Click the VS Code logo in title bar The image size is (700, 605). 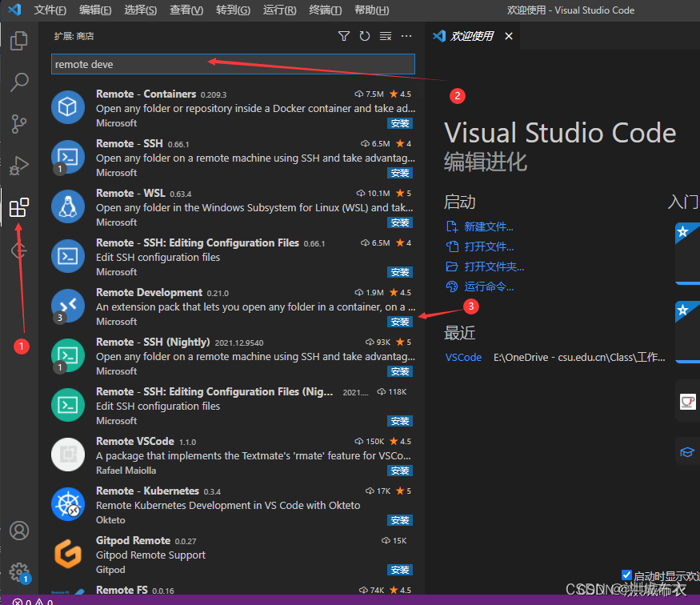coord(14,10)
